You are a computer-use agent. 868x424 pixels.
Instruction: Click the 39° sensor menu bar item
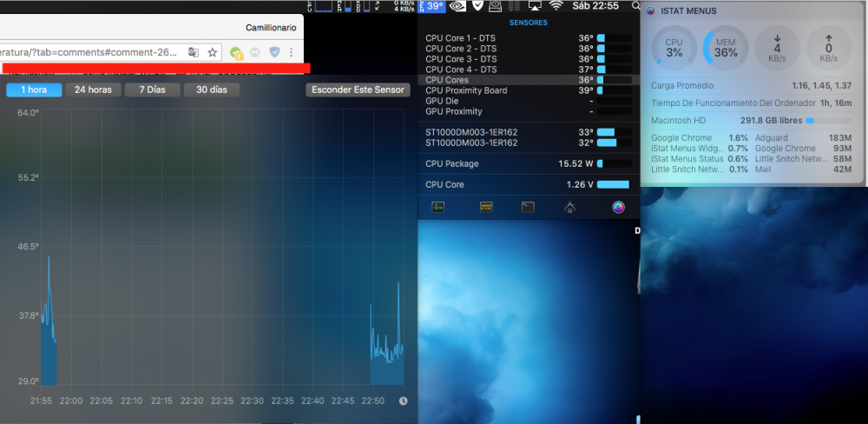[x=431, y=6]
